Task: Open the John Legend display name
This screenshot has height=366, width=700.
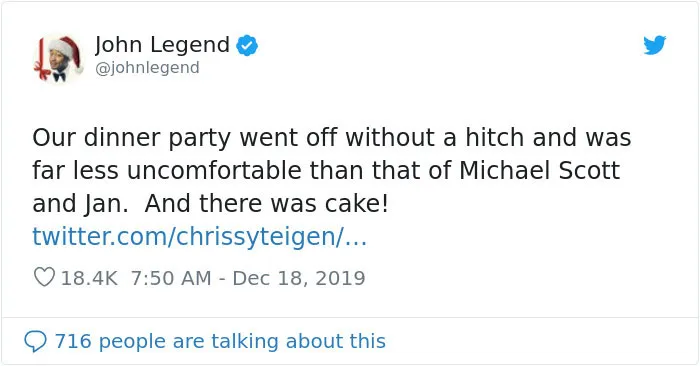Action: [x=162, y=45]
